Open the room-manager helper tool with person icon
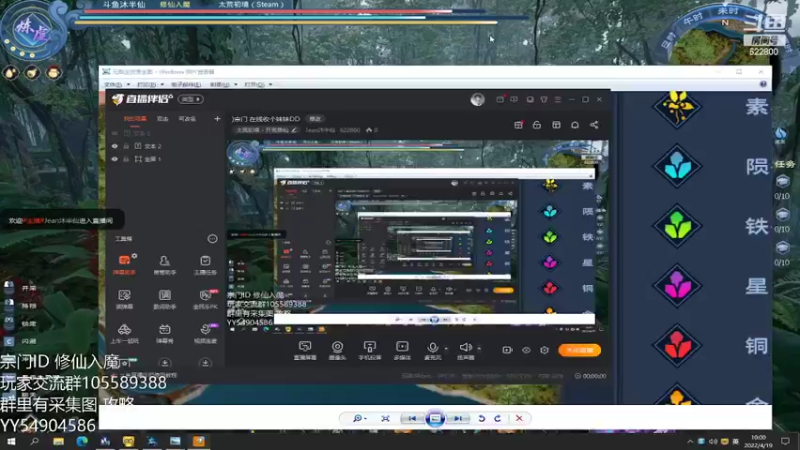This screenshot has width=800, height=450. click(164, 265)
